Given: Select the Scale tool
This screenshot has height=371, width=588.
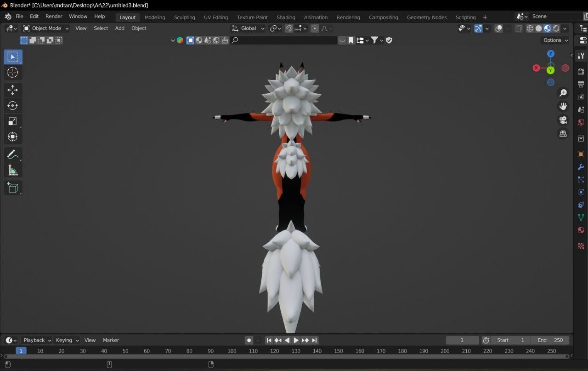Looking at the screenshot, I should point(13,121).
